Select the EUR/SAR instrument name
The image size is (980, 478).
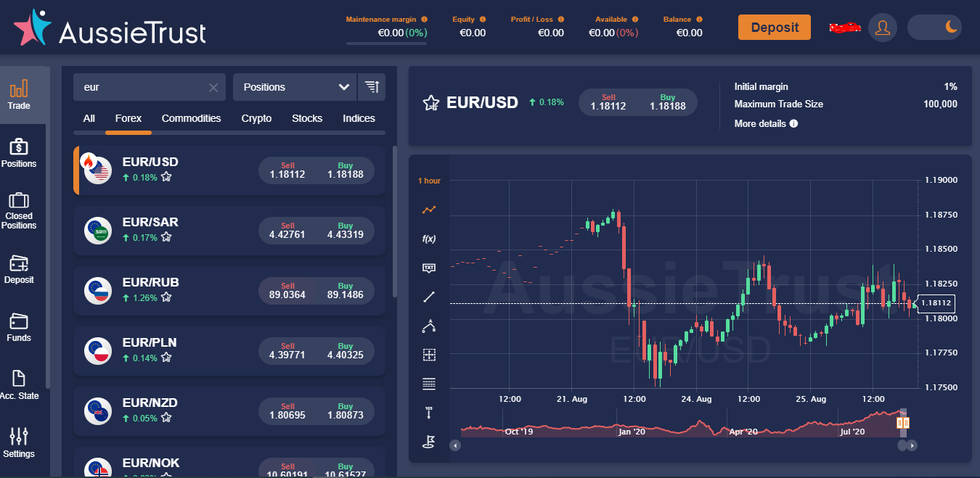(150, 222)
